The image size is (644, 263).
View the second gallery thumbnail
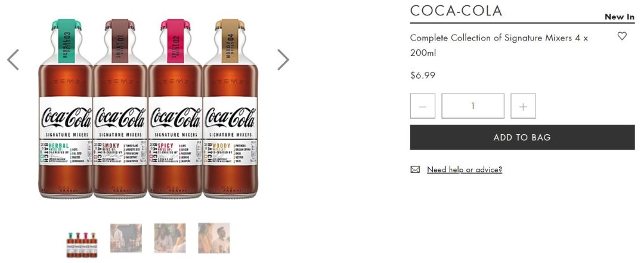[126, 238]
